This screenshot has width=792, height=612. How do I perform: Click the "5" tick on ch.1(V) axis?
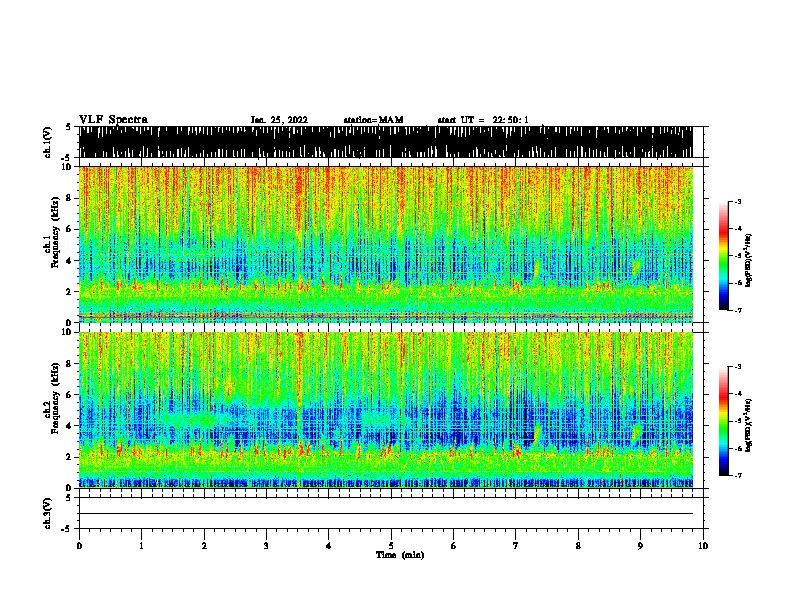68,127
